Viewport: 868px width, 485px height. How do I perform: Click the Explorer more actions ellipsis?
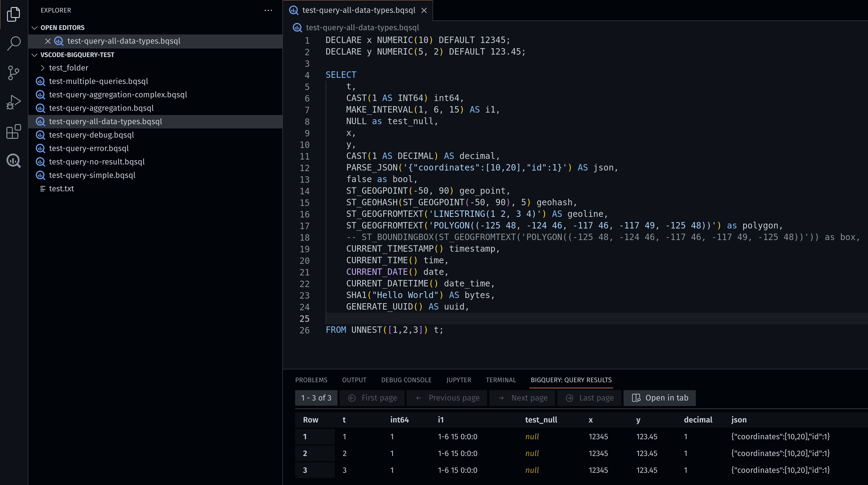point(268,10)
